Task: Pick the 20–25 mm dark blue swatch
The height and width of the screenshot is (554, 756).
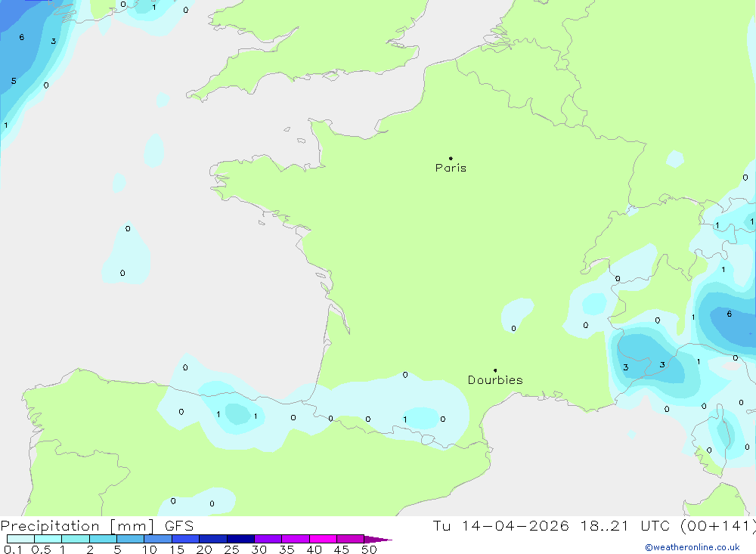Action: [x=212, y=539]
